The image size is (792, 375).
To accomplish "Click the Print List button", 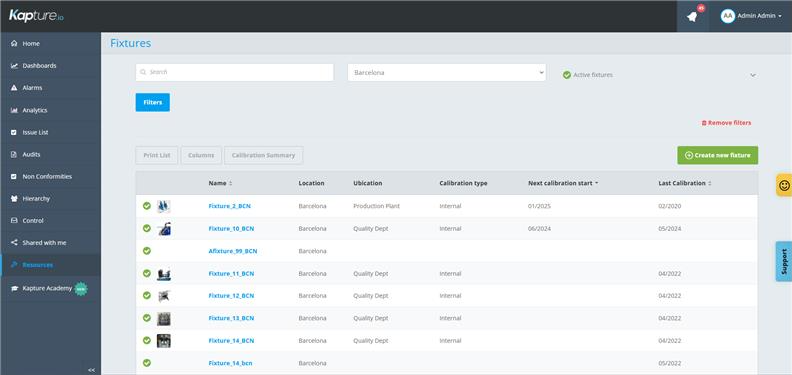I will point(157,155).
